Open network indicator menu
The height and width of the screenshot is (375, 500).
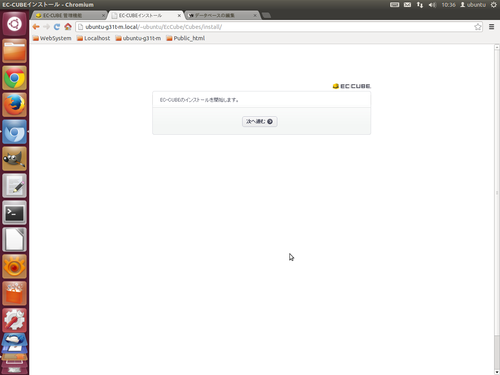[x=420, y=5]
